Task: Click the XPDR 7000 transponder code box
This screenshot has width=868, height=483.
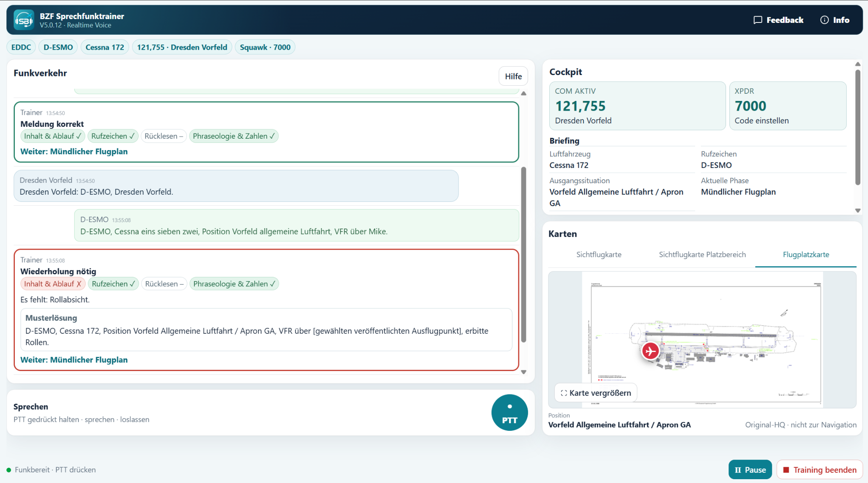Action: point(788,106)
